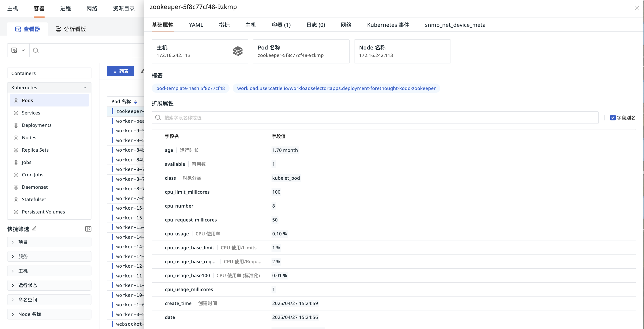Go to 资源目录 in top navigation

coord(124,9)
